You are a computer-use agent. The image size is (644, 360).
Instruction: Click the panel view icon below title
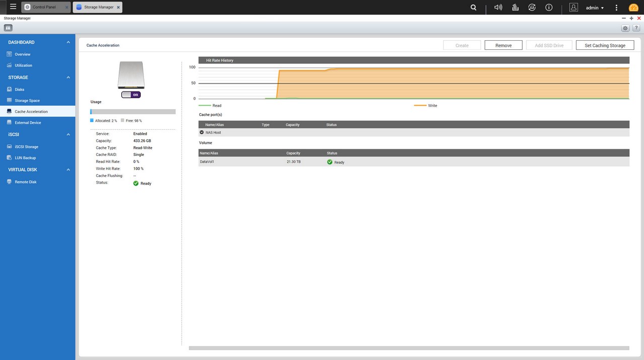8,28
